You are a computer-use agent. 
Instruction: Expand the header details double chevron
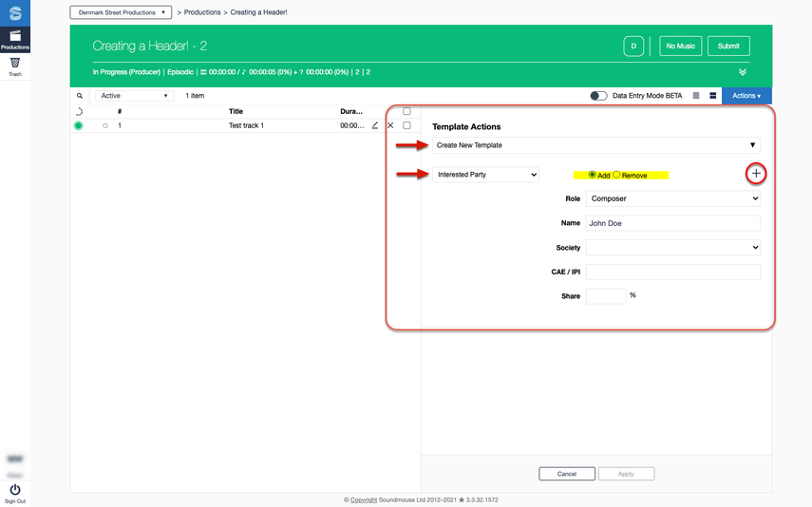coord(743,72)
